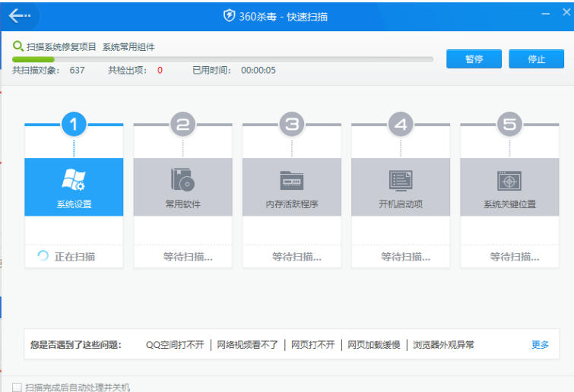Click 等待扫描 under 内存活跃程序
This screenshot has width=574, height=392.
[x=297, y=257]
